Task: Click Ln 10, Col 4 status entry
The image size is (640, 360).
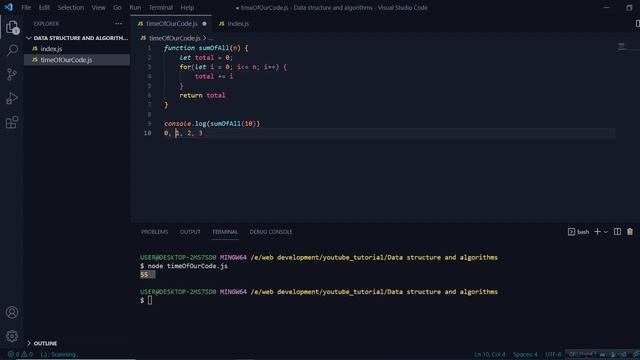Action: 489,354
